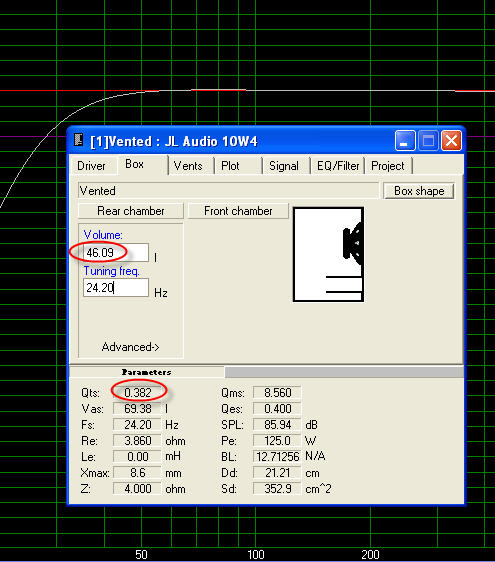Open the Vents tab
Viewport: 495px width, 562px height.
pyautogui.click(x=188, y=166)
